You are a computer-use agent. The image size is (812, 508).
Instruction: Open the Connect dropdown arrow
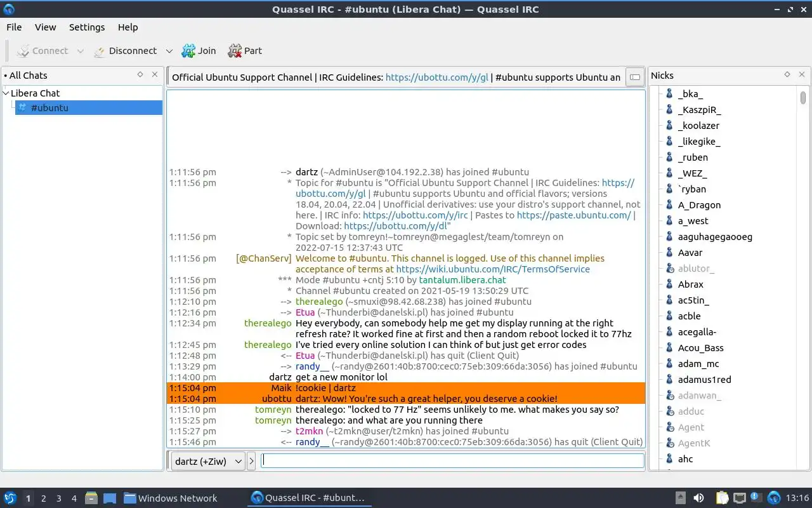click(x=80, y=51)
